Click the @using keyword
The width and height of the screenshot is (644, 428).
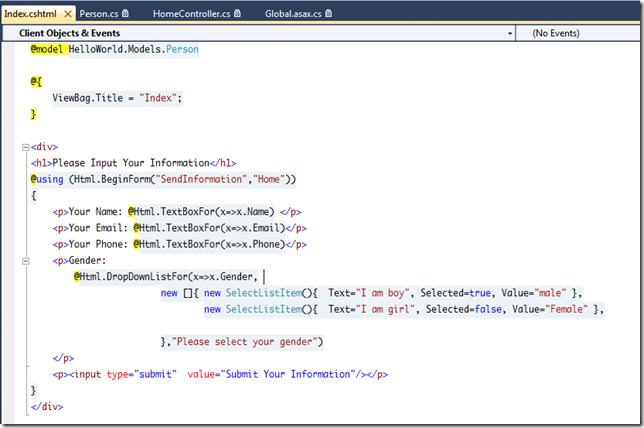(x=47, y=179)
